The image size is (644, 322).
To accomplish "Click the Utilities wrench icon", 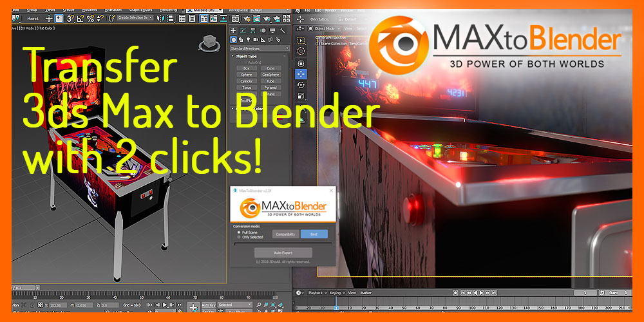I will pos(284,30).
